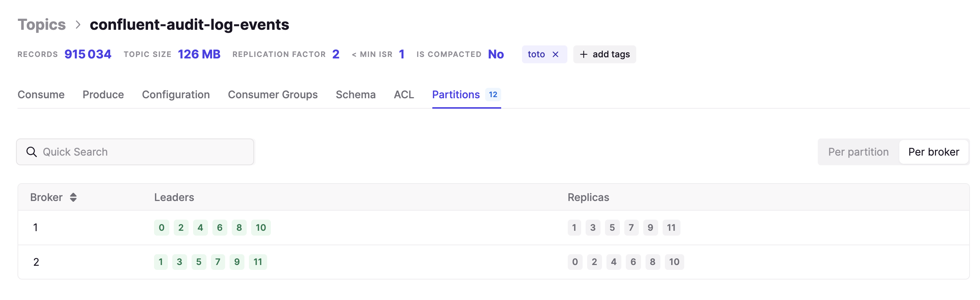Switch view to Per broker
Viewport: 980px width, 300px height.
pos(933,152)
